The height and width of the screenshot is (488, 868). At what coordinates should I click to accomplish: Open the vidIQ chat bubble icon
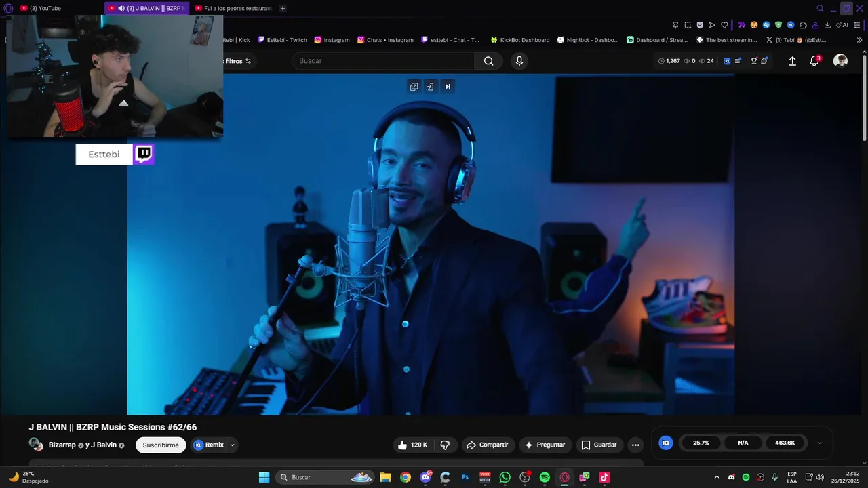pyautogui.click(x=764, y=61)
